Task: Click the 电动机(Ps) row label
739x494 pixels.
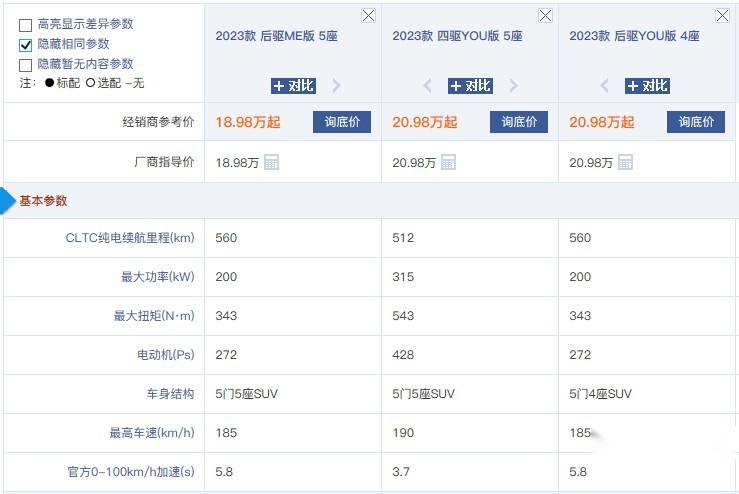Action: coord(166,354)
